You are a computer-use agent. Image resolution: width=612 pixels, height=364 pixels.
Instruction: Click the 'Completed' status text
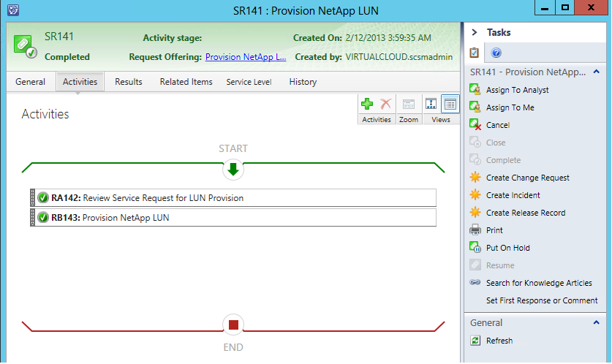67,57
